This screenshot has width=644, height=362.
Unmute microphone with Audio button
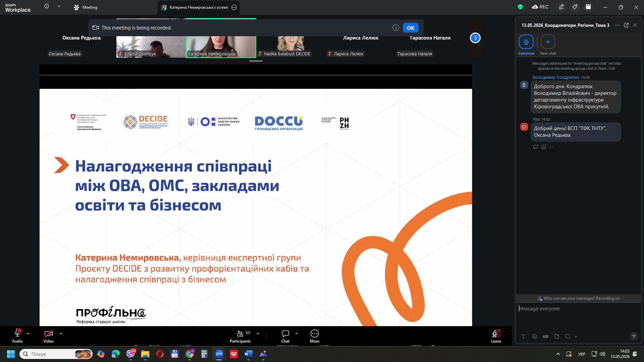click(x=17, y=336)
